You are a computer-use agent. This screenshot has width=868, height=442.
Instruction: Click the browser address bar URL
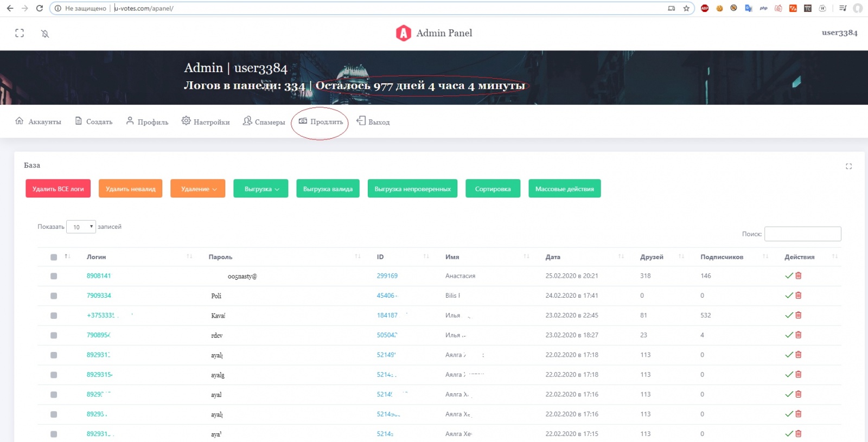[144, 8]
